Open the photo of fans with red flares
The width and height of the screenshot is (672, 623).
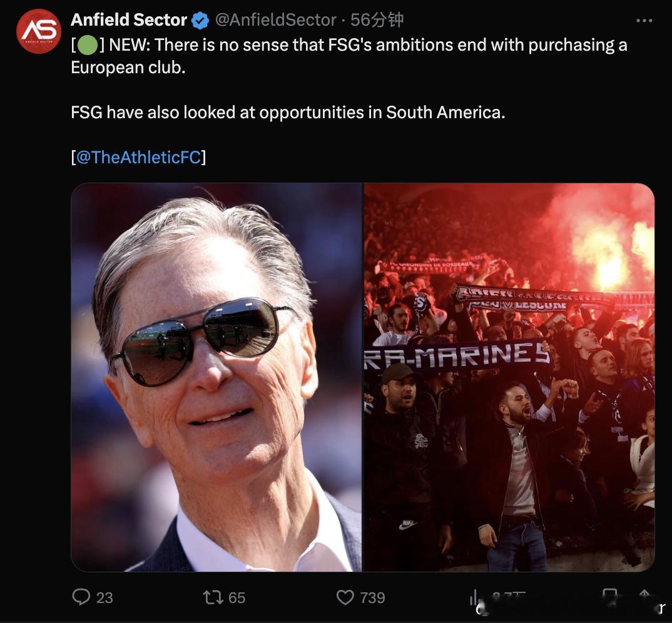(509, 377)
